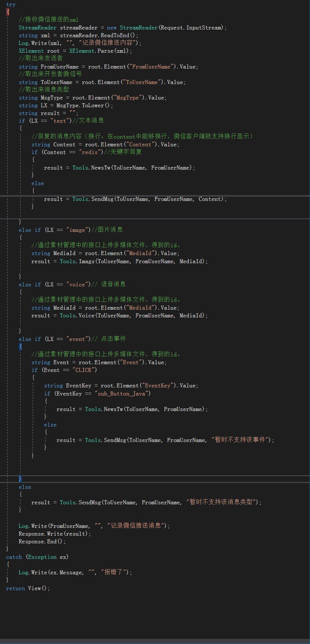
Task: Click 'ex.Message' in the Log.Write call
Action: point(66,572)
